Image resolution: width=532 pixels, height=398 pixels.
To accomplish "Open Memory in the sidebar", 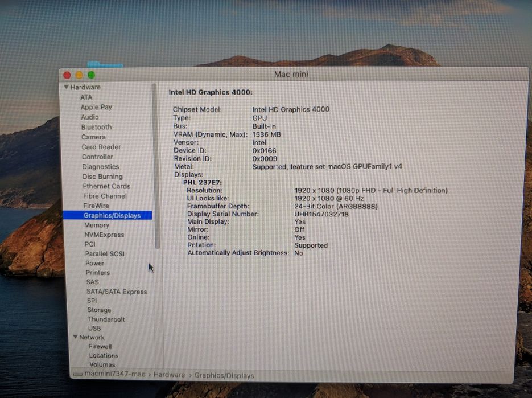I will click(97, 225).
